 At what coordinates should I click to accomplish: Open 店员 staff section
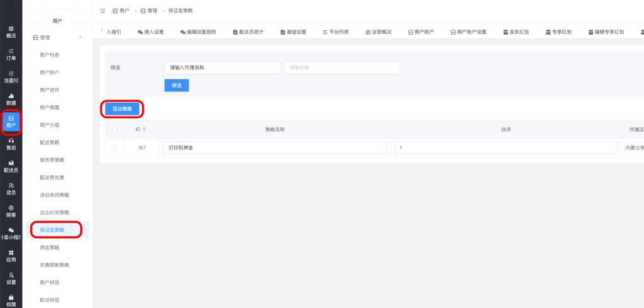click(11, 188)
